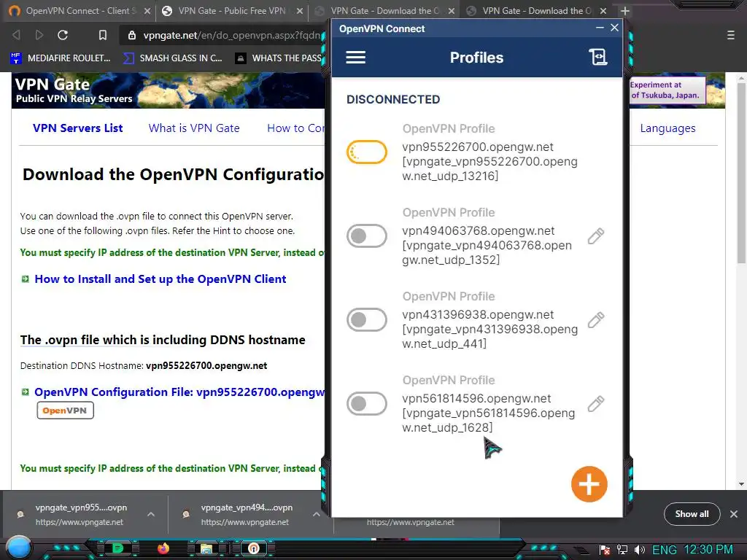
Task: Open File Explorer from the taskbar
Action: [x=206, y=549]
